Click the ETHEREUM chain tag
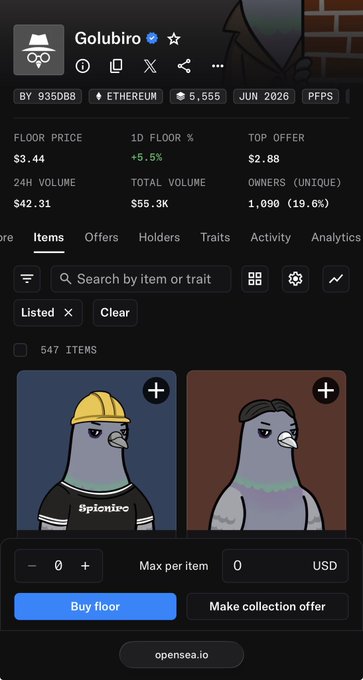The image size is (363, 680). tap(126, 96)
